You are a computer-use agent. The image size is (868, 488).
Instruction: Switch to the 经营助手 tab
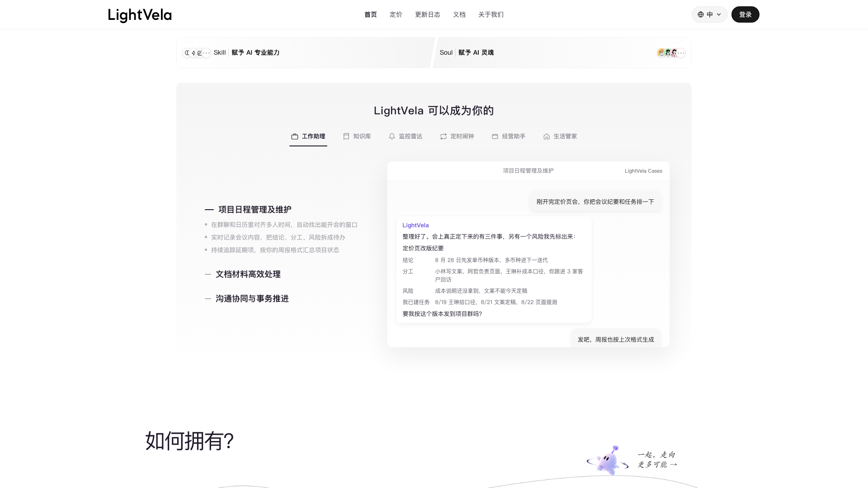point(509,136)
